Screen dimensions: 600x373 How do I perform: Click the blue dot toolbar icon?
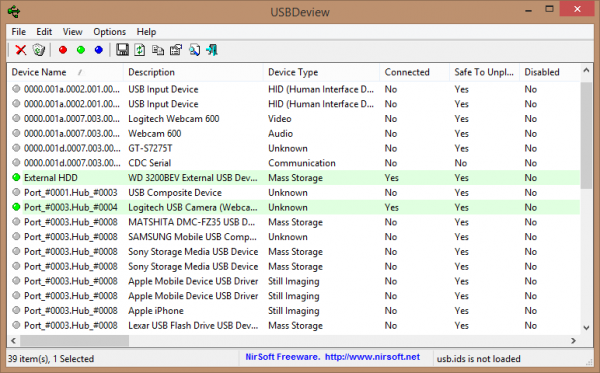pyautogui.click(x=99, y=50)
